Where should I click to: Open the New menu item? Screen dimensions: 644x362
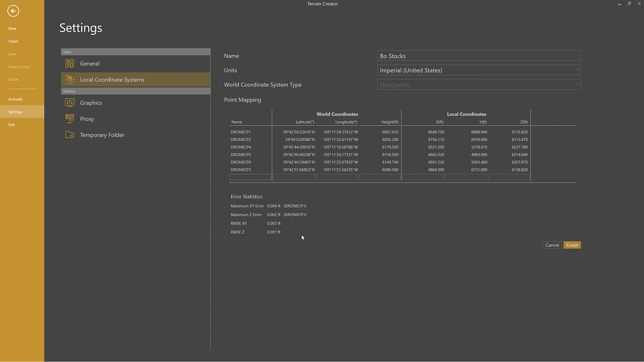coord(12,28)
